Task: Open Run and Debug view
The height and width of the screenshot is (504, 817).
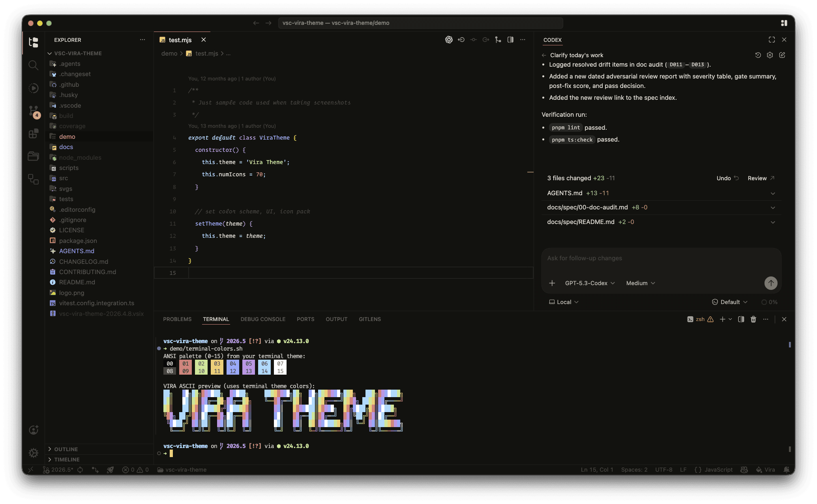Action: click(x=34, y=88)
